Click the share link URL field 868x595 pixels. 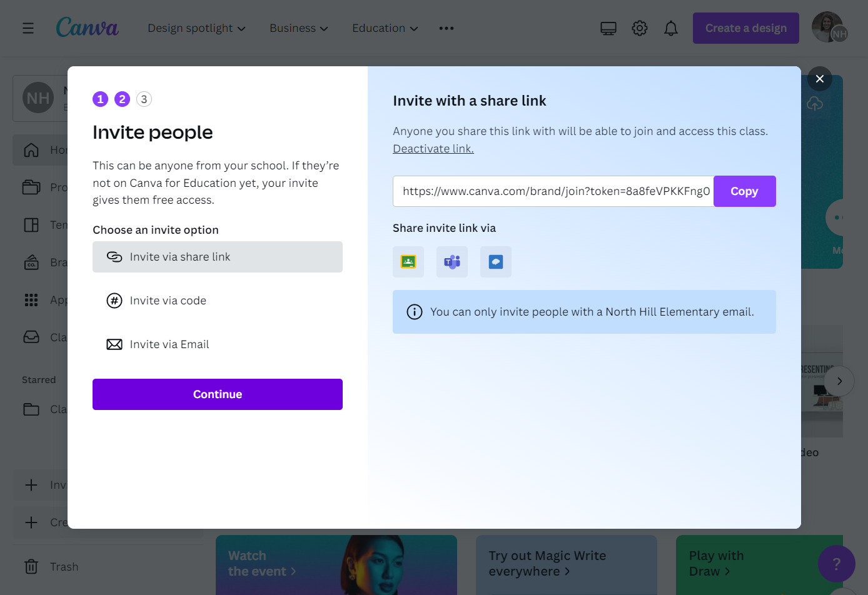click(x=553, y=191)
